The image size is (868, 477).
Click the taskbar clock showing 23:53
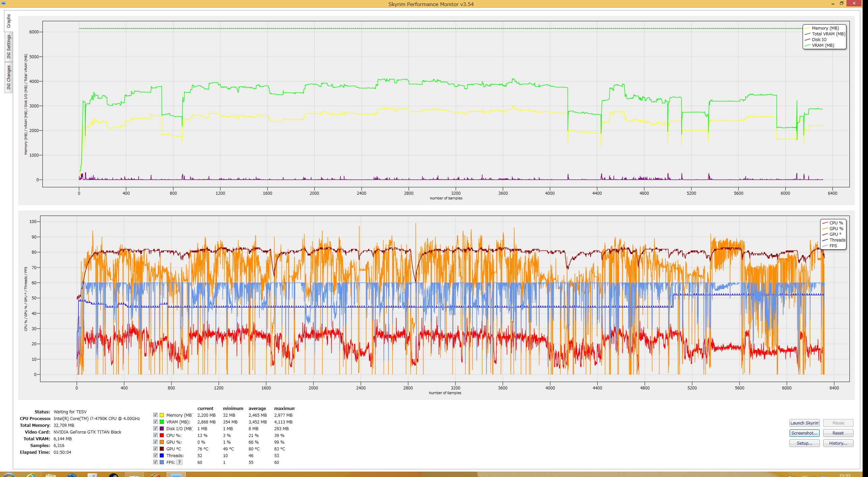[x=845, y=475]
